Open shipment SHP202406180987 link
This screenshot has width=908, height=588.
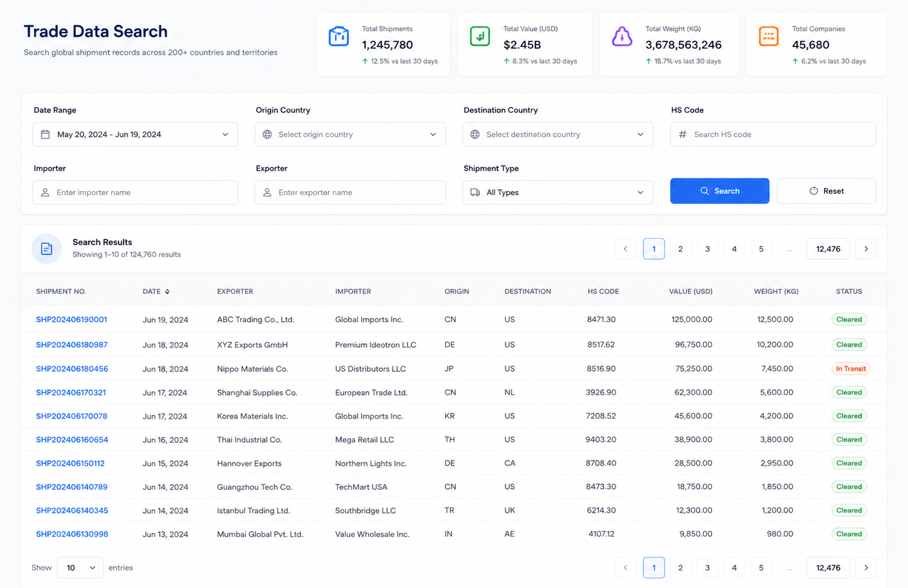(71, 344)
